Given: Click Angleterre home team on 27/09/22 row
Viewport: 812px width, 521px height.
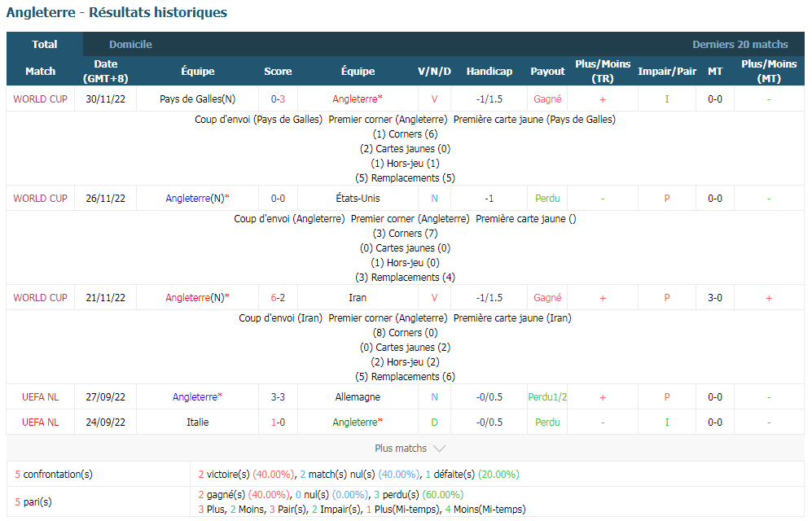Looking at the screenshot, I should [197, 397].
